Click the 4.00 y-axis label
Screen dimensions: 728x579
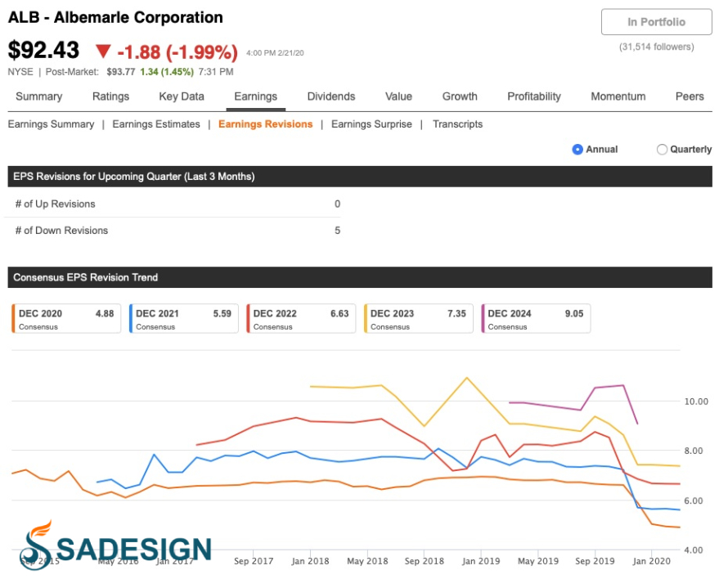[694, 550]
